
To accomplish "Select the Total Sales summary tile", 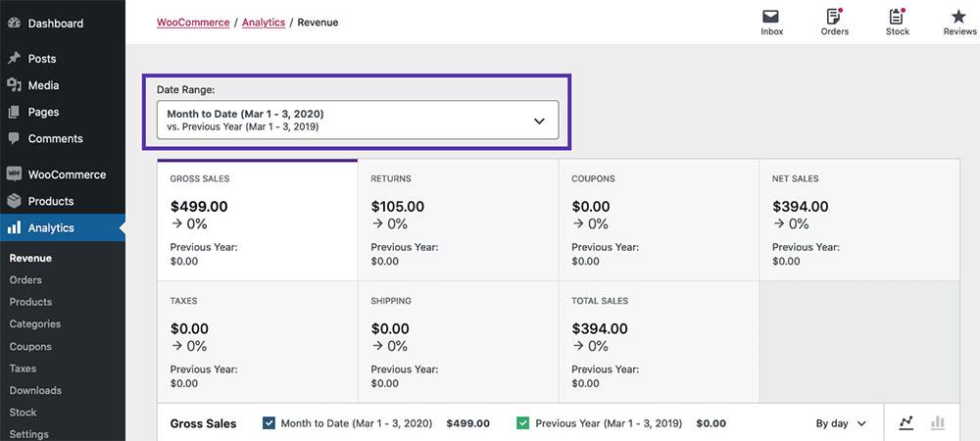I will click(x=659, y=341).
